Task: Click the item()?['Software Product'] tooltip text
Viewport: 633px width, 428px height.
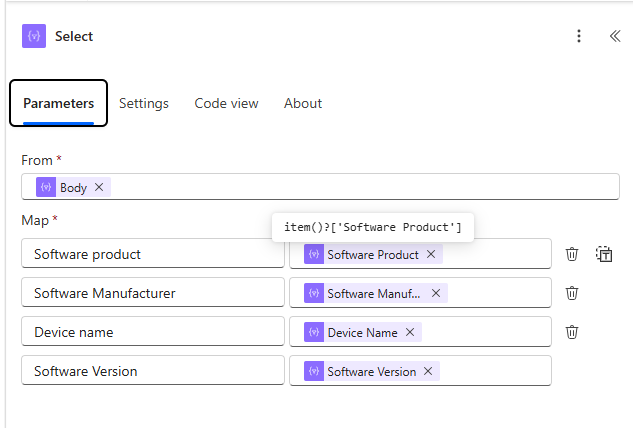Action: (x=373, y=227)
